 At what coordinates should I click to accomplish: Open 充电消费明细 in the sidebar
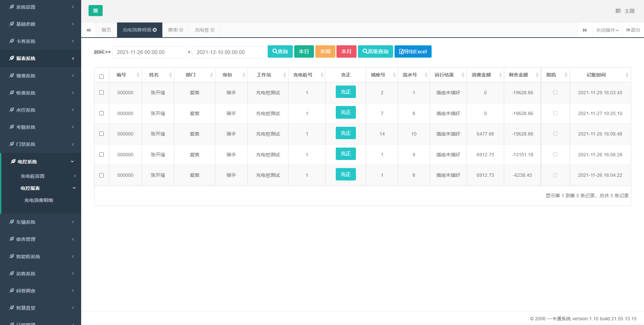[x=39, y=200]
